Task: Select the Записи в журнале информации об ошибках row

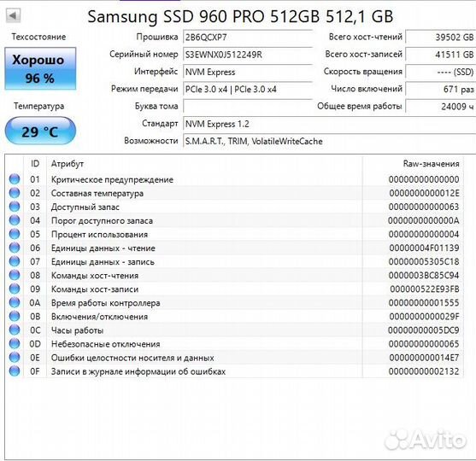Action: click(x=234, y=371)
